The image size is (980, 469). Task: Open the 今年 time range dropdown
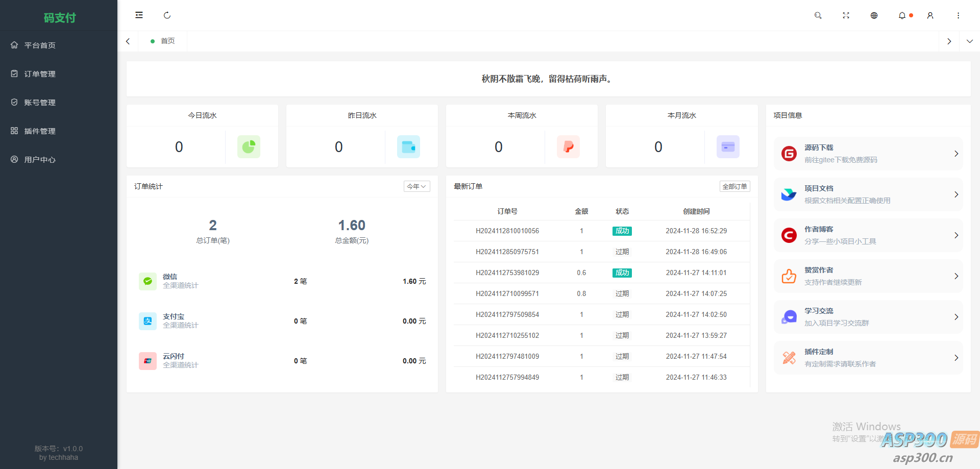click(416, 186)
